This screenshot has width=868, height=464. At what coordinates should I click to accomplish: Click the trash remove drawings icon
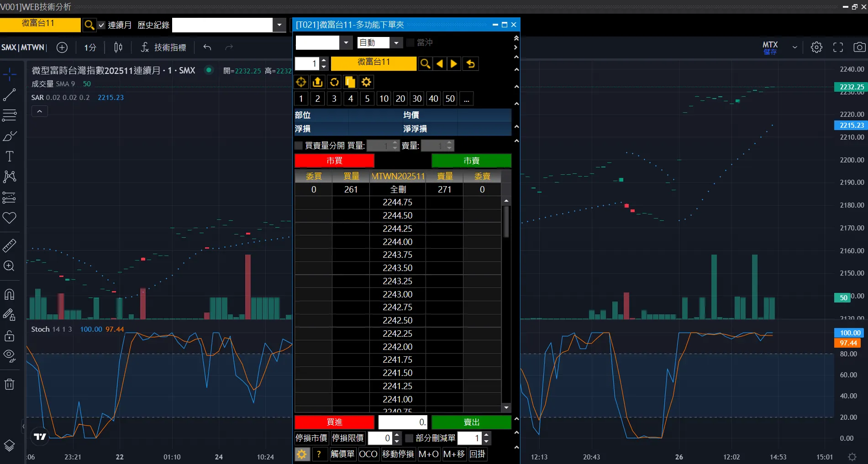tap(10, 384)
